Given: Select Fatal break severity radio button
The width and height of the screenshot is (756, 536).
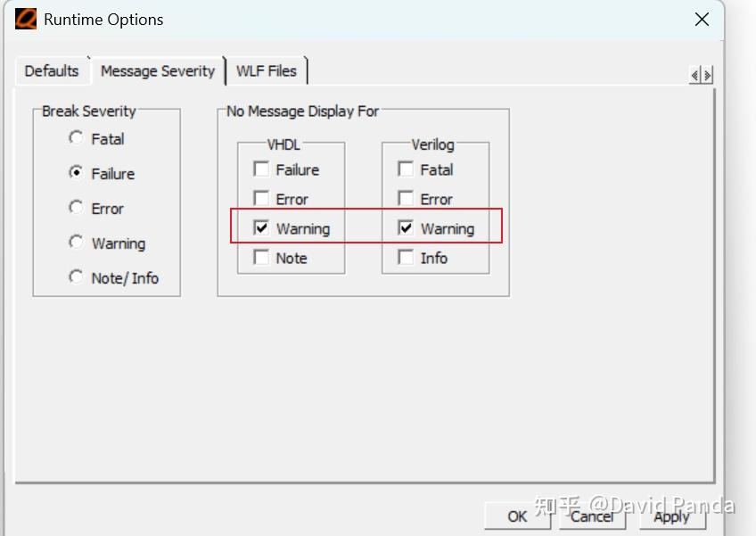Looking at the screenshot, I should tap(76, 138).
